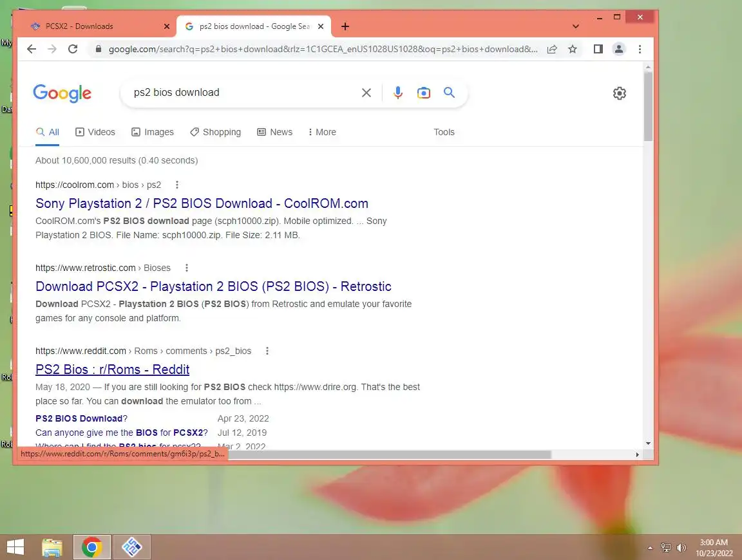Screen dimensions: 742x560
Task: Click the scrollbar up arrow
Action: [x=649, y=68]
